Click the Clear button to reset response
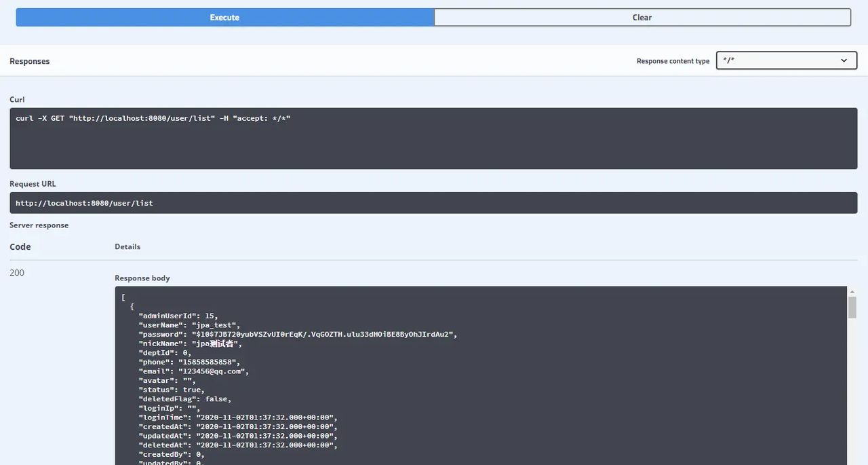868x465 pixels. pos(642,16)
